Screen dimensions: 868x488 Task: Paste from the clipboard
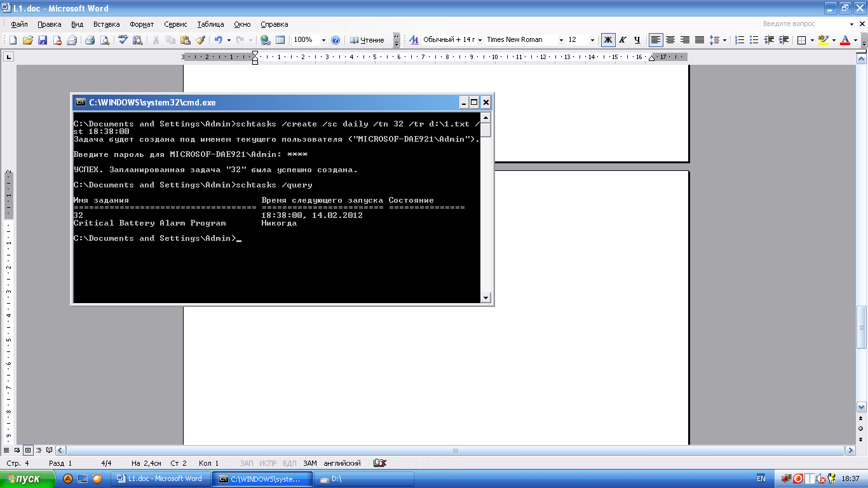pyautogui.click(x=185, y=40)
